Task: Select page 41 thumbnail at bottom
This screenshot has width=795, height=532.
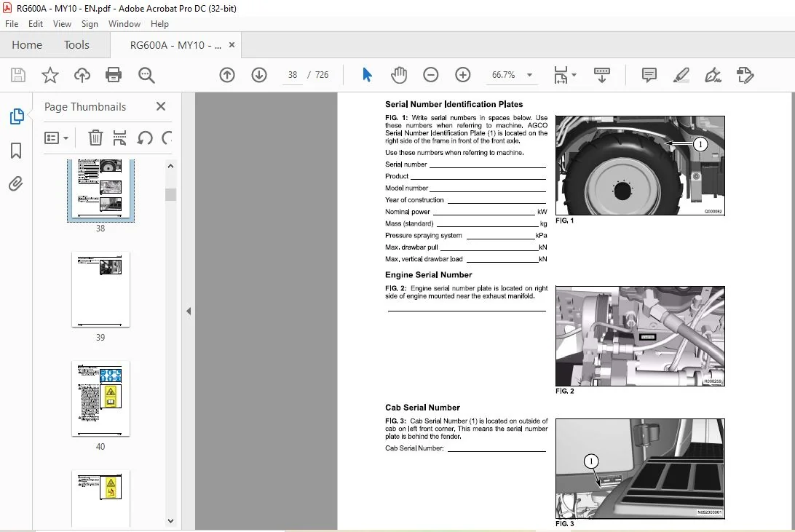Action: coord(100,498)
